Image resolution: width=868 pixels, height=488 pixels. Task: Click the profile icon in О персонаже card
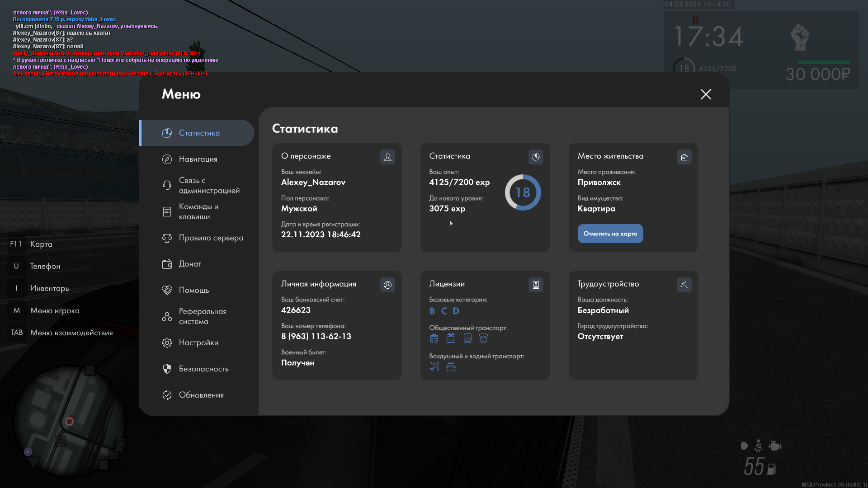[387, 157]
